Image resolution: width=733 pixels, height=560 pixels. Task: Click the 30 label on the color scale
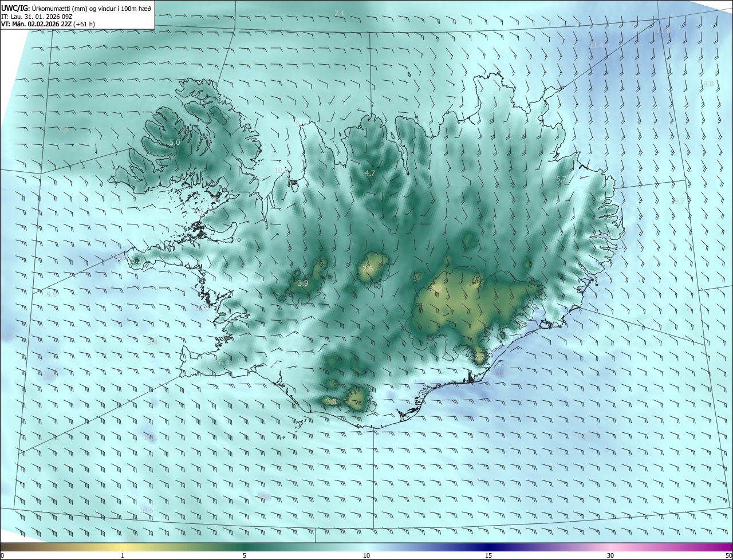[610, 556]
